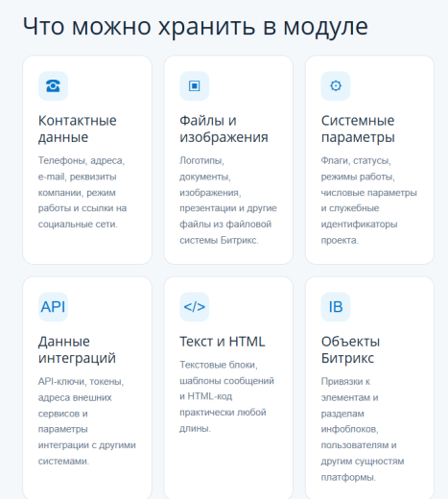Click the description starting with Привязки к элементам

(x=363, y=429)
